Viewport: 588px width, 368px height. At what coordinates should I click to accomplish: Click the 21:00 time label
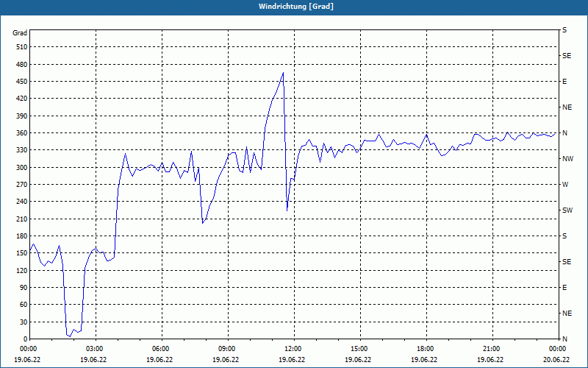pos(490,349)
